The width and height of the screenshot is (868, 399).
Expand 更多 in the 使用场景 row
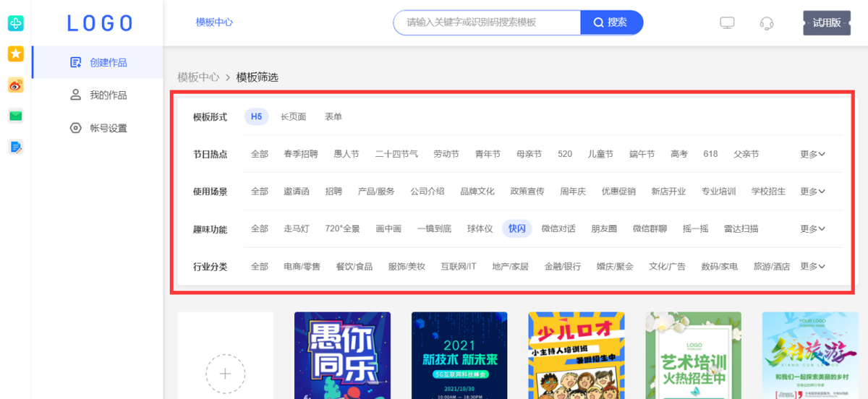click(x=812, y=192)
